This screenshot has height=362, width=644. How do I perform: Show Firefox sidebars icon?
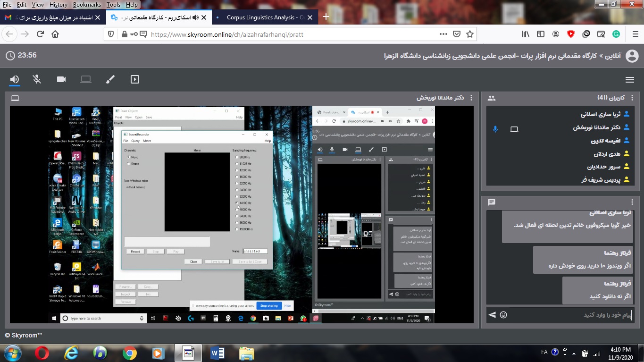pos(541,34)
